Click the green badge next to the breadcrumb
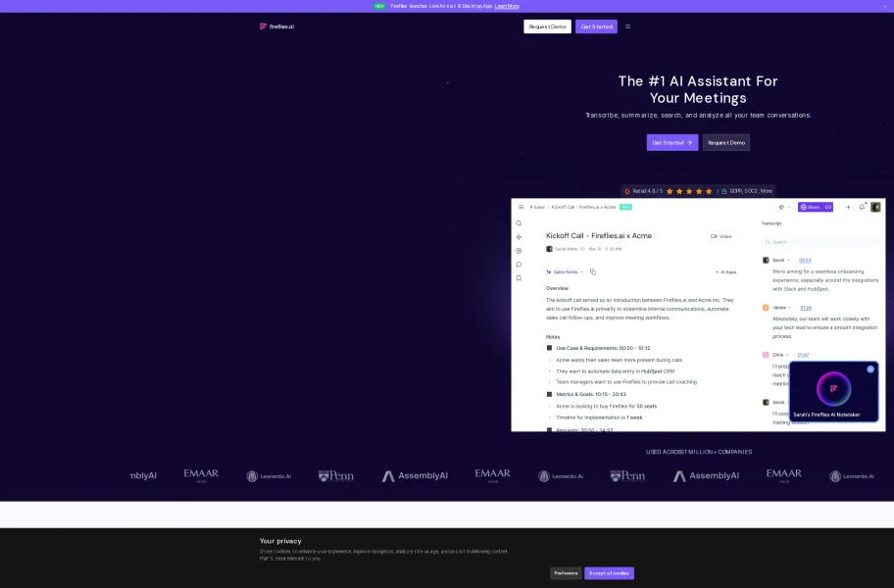This screenshot has width=894, height=588. point(625,208)
